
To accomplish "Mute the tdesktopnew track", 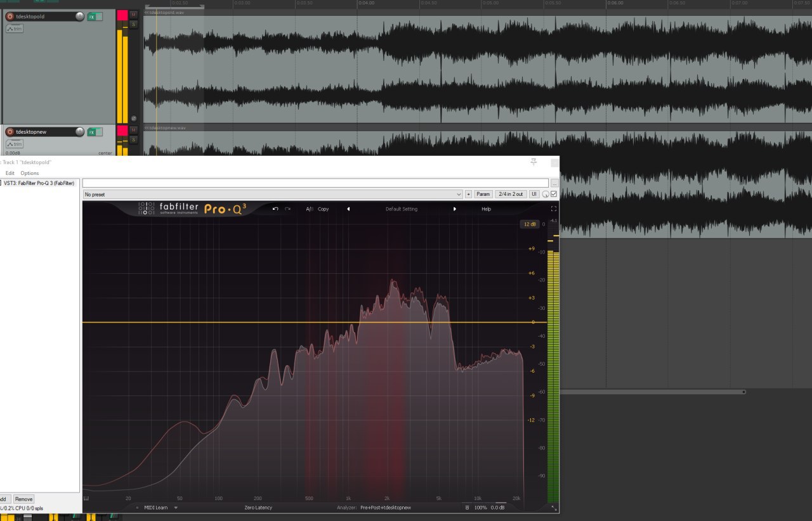I will point(133,129).
